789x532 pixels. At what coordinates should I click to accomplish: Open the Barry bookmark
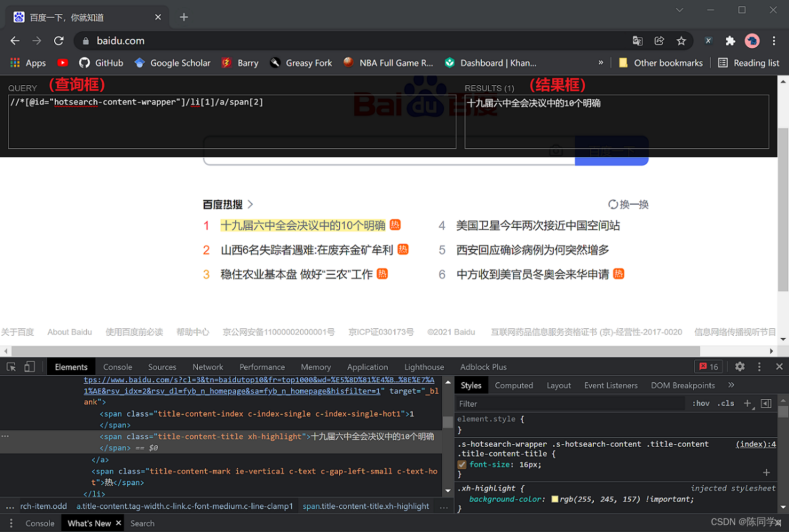click(240, 63)
